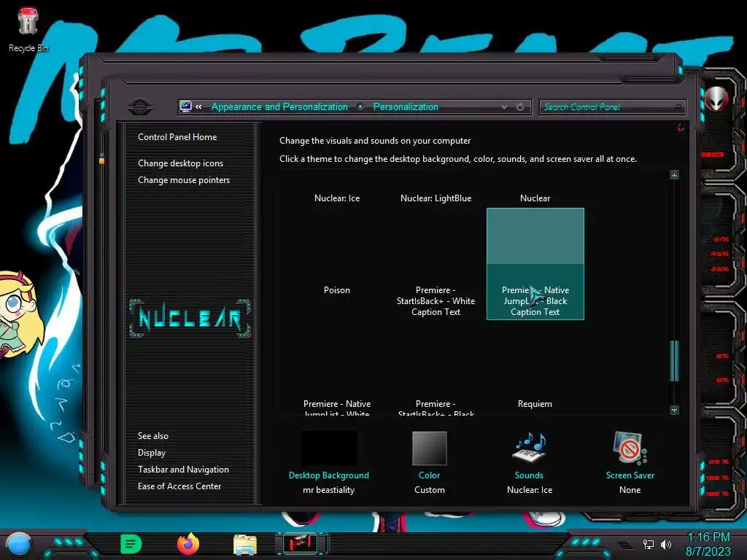Select Premiere - StartIsBack+ - Black theme
The width and height of the screenshot is (747, 560).
coord(436,408)
